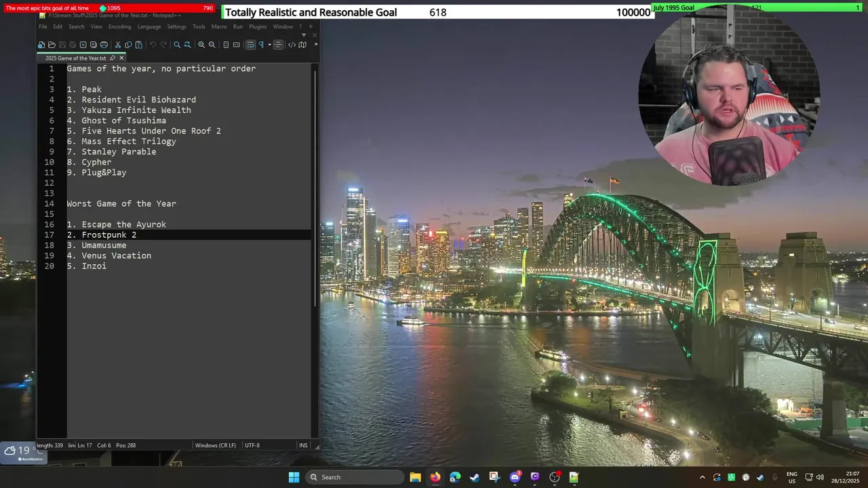
Task: Cut selection with the scissors icon
Action: point(118,45)
